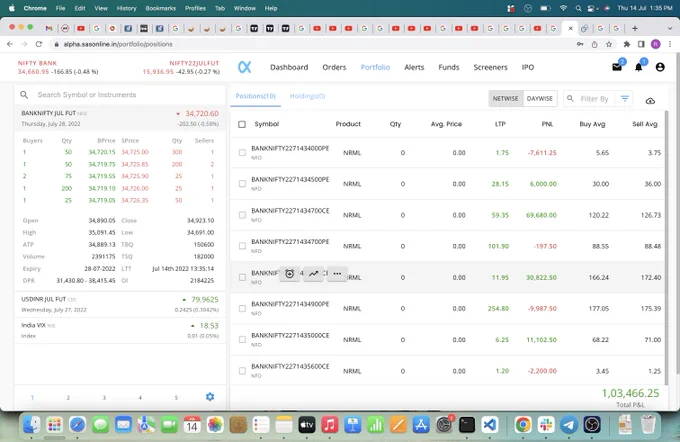Select checkbox for BANKNIFTY2271434700CE row
This screenshot has width=680, height=442.
point(242,215)
